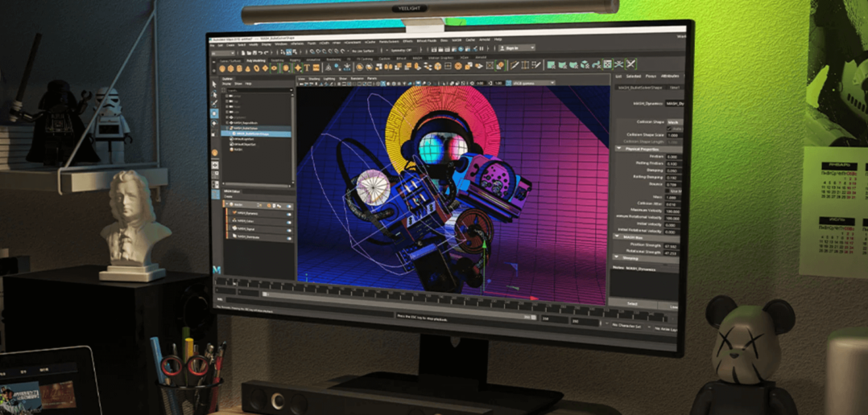This screenshot has height=415, width=868.
Task: Click the Select button in Attribute Editor
Action: point(633,303)
